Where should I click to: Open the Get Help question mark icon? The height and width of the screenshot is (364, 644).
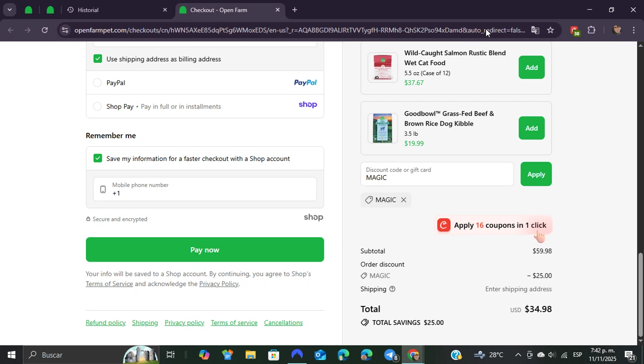[456, 355]
